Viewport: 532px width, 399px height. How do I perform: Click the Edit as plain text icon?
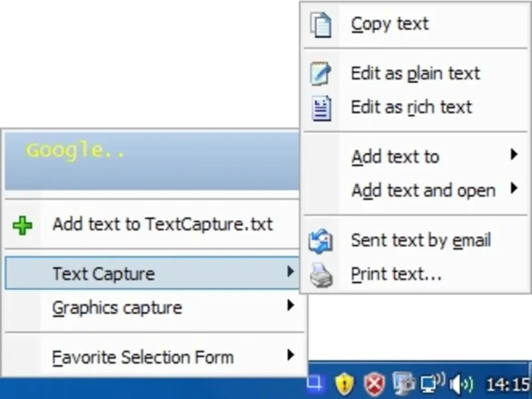click(x=321, y=74)
